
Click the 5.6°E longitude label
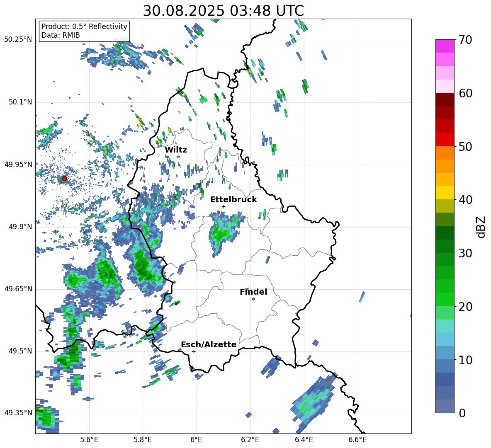pyautogui.click(x=89, y=440)
